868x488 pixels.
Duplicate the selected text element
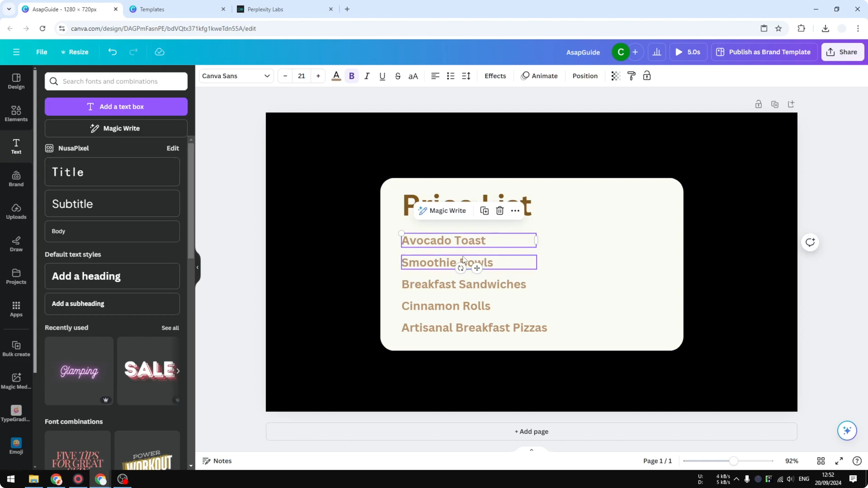pos(484,211)
